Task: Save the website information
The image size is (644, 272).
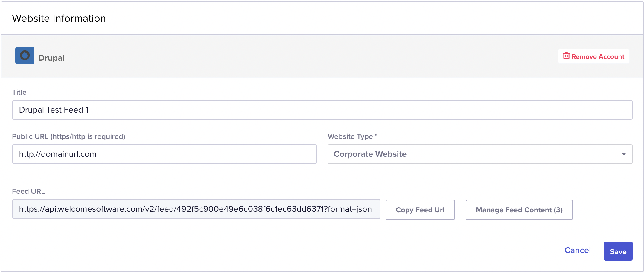Action: (x=618, y=251)
